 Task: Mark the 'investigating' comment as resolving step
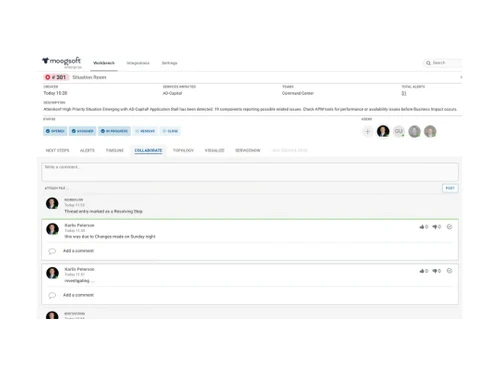449,271
